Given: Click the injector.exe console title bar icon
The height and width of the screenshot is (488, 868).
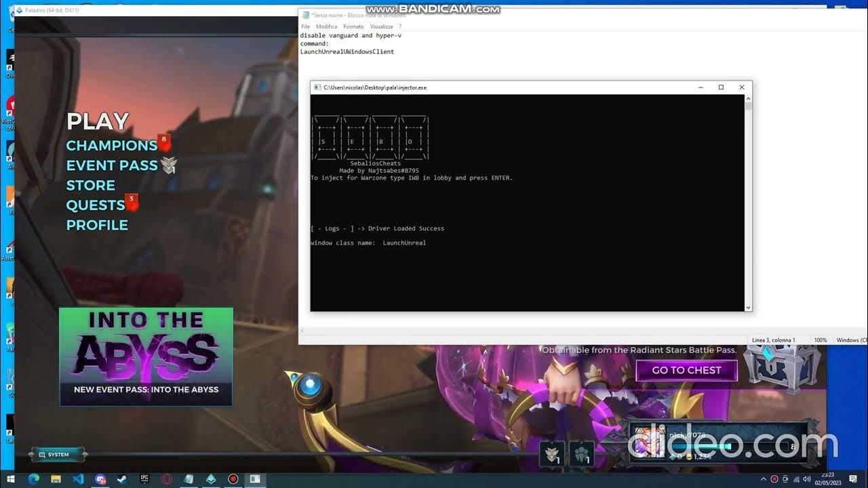Looking at the screenshot, I should point(317,87).
